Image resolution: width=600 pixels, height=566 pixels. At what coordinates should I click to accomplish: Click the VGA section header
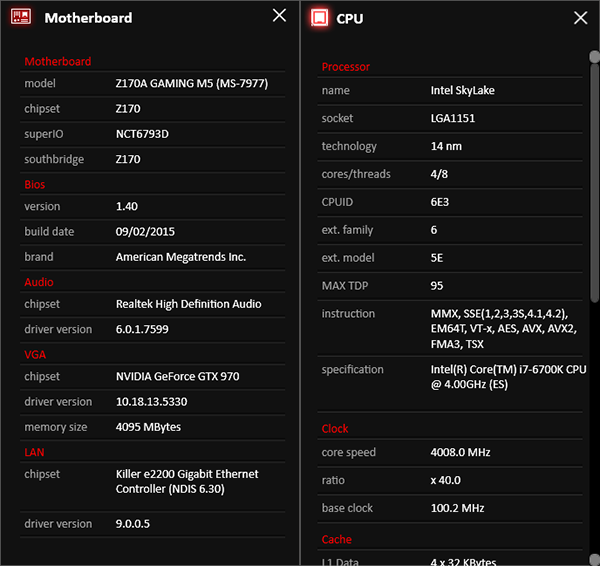[x=35, y=354]
